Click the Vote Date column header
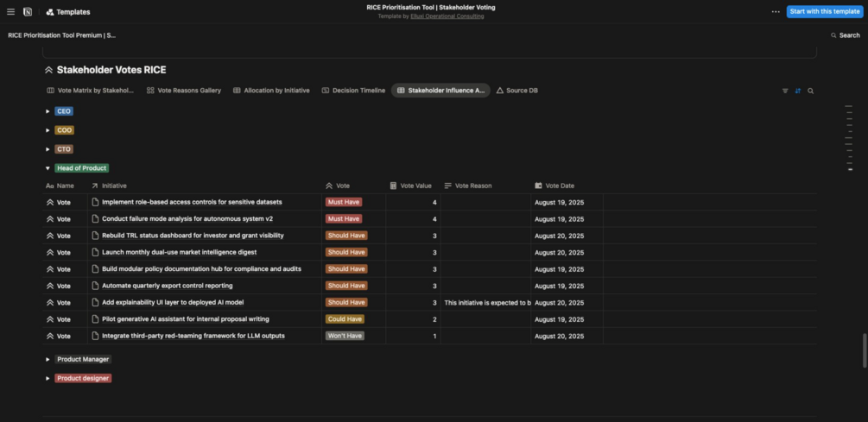868x422 pixels. (x=567, y=186)
